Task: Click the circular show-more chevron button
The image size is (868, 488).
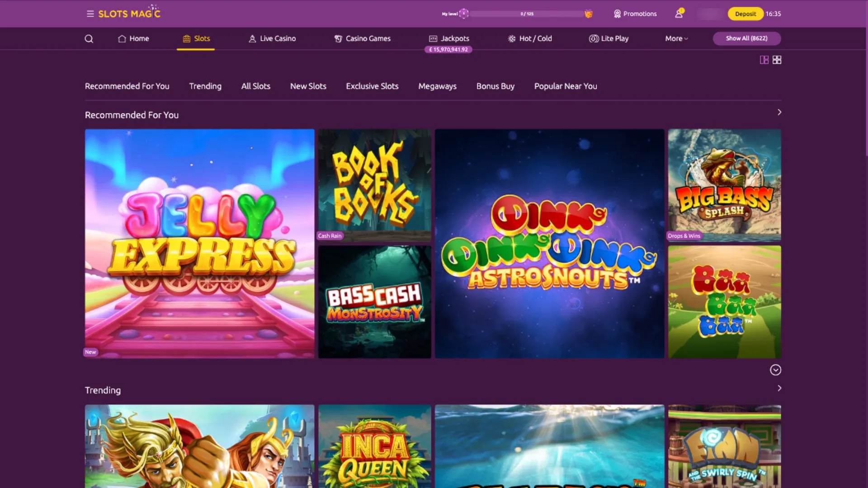Action: point(775,370)
